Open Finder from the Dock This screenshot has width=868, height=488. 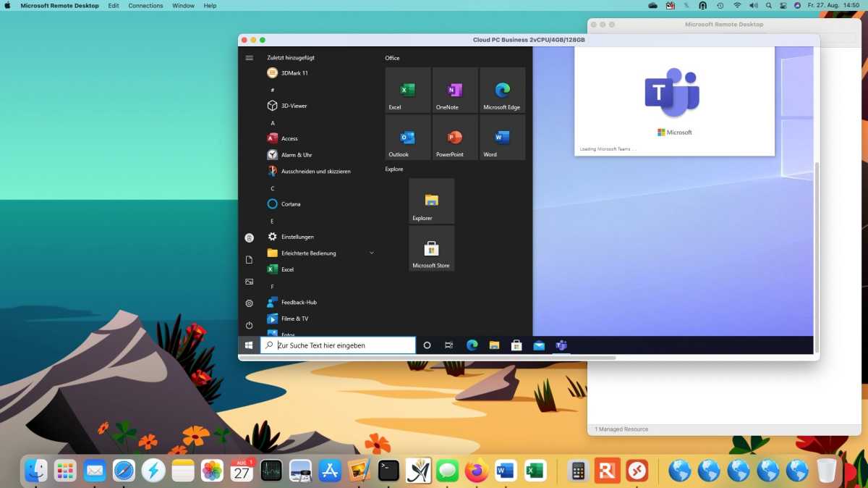point(36,471)
